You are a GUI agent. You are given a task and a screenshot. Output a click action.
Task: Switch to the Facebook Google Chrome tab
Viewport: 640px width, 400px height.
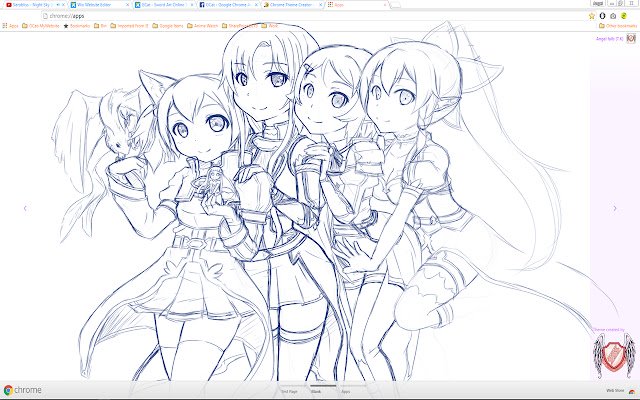[x=228, y=5]
